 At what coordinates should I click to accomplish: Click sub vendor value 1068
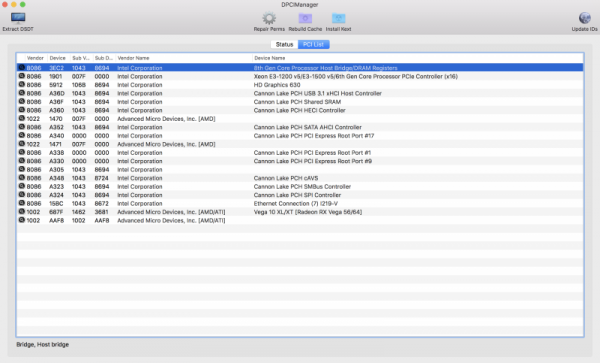point(79,85)
